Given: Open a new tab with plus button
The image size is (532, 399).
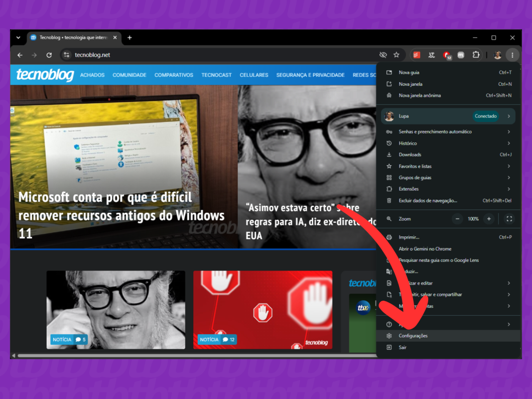Looking at the screenshot, I should click(129, 38).
